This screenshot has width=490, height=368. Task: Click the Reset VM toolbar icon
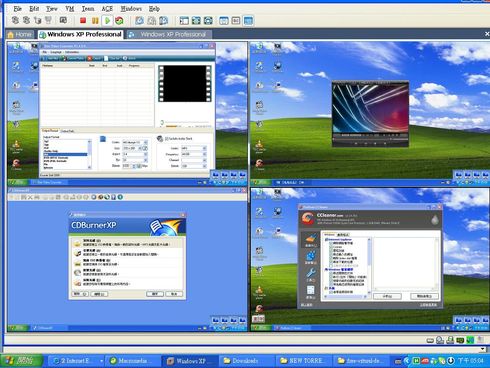pyautogui.click(x=119, y=21)
